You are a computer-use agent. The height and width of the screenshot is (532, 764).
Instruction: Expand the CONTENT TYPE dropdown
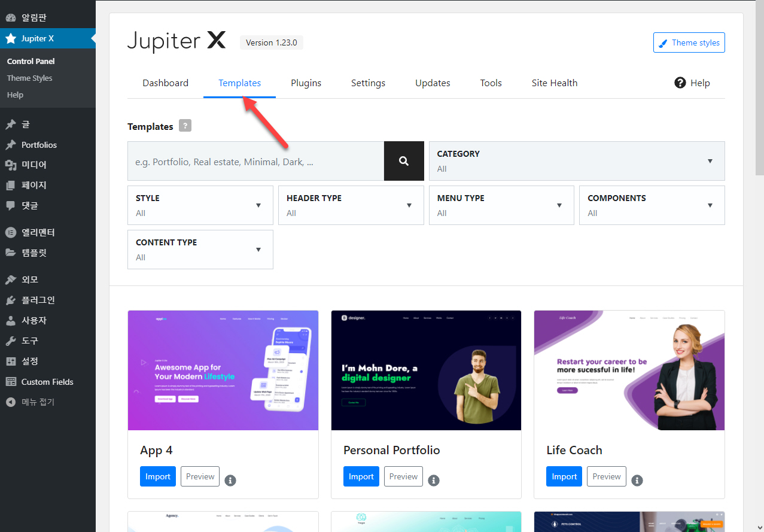[200, 250]
